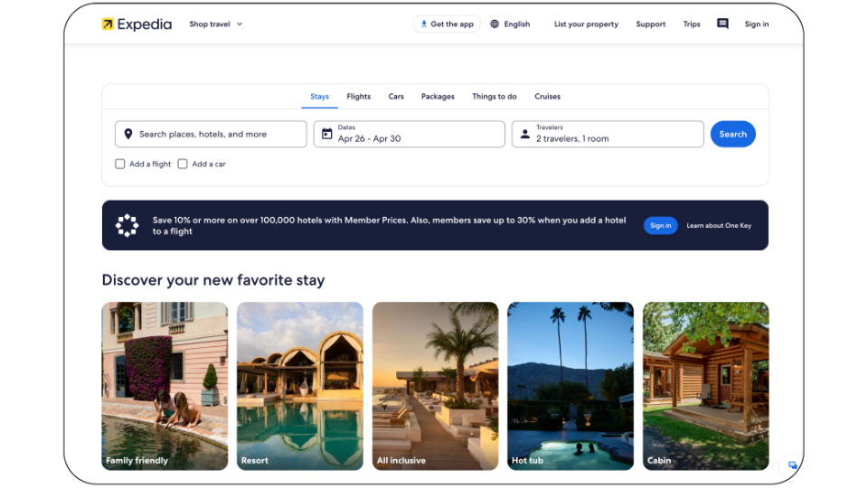868x488 pixels.
Task: Open the floating chat assistant icon
Action: point(792,465)
